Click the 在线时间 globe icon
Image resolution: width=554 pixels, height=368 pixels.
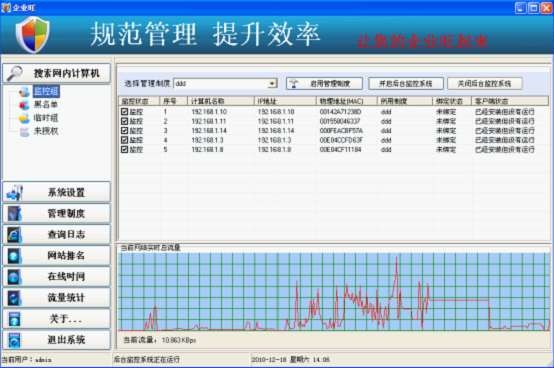(x=14, y=277)
